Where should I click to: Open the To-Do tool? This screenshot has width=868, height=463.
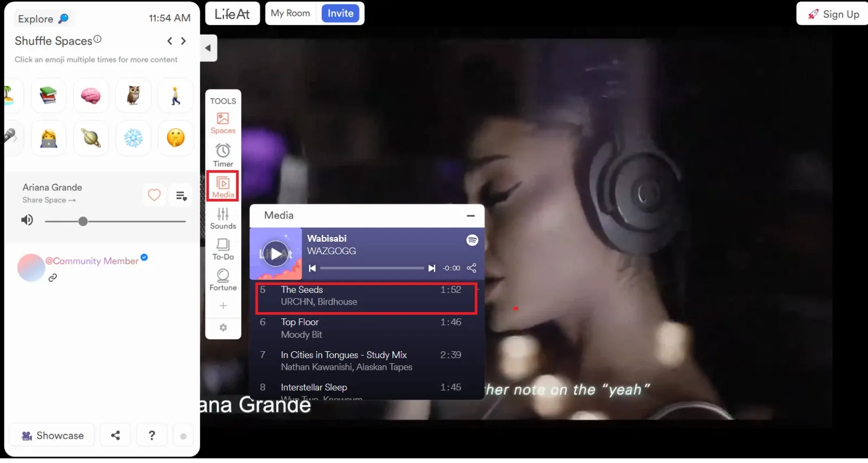(x=223, y=249)
